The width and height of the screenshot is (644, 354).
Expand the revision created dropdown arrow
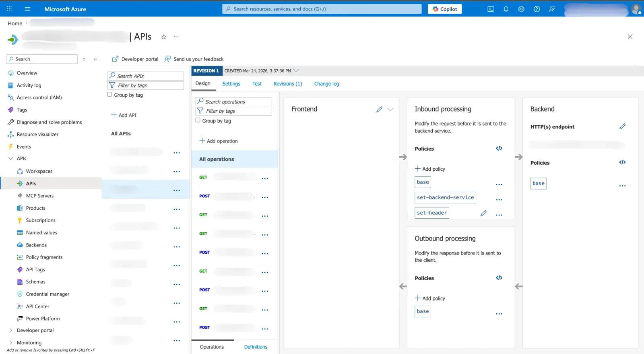(296, 70)
